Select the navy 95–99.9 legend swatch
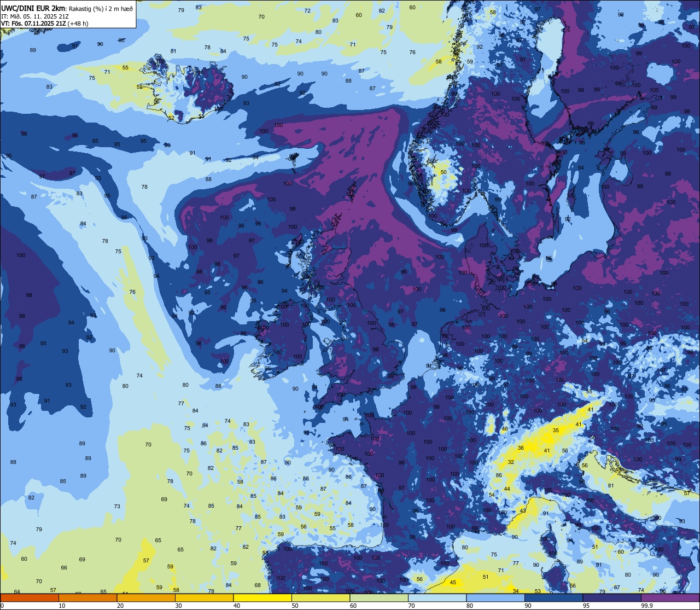Screen dimensions: 700x610 coord(612,598)
